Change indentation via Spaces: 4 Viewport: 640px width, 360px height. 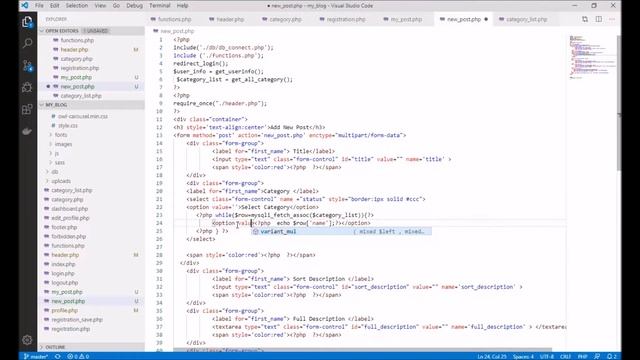coord(523,356)
